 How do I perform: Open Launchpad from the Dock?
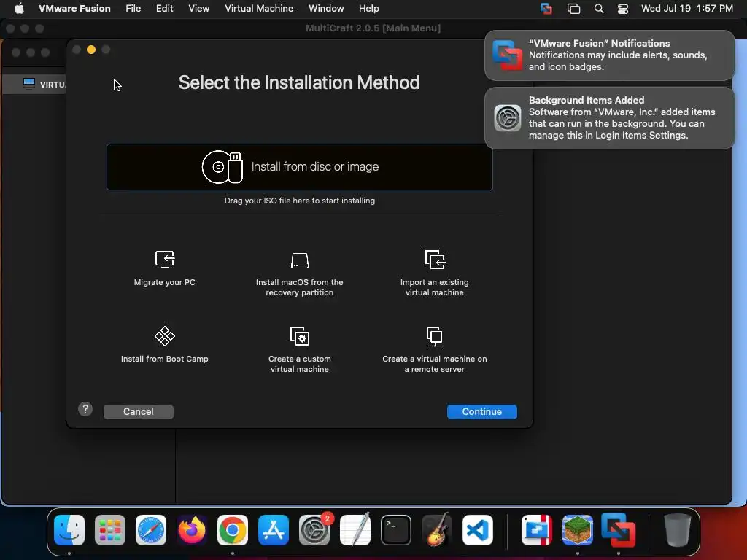(110, 529)
